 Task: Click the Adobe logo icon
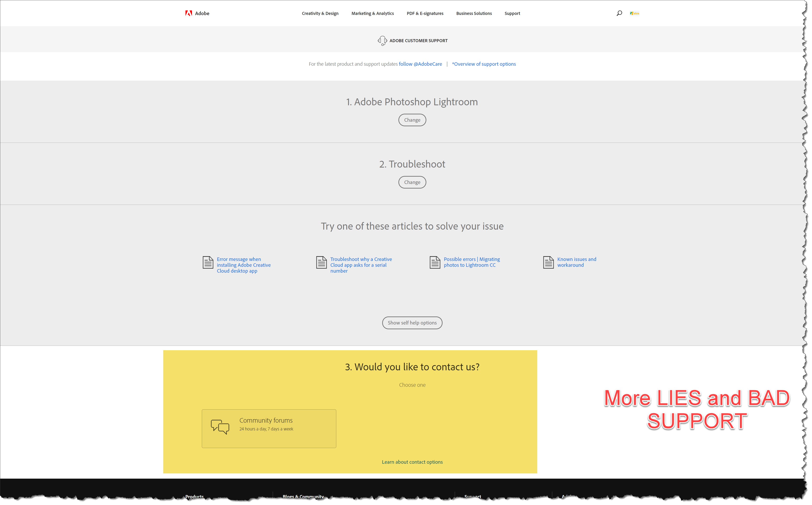coord(189,13)
